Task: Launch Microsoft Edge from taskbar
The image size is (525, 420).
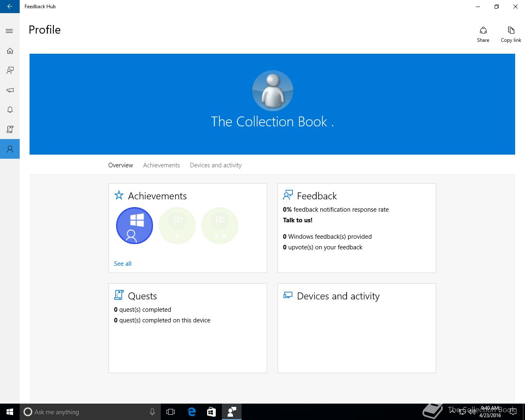Action: 192,412
